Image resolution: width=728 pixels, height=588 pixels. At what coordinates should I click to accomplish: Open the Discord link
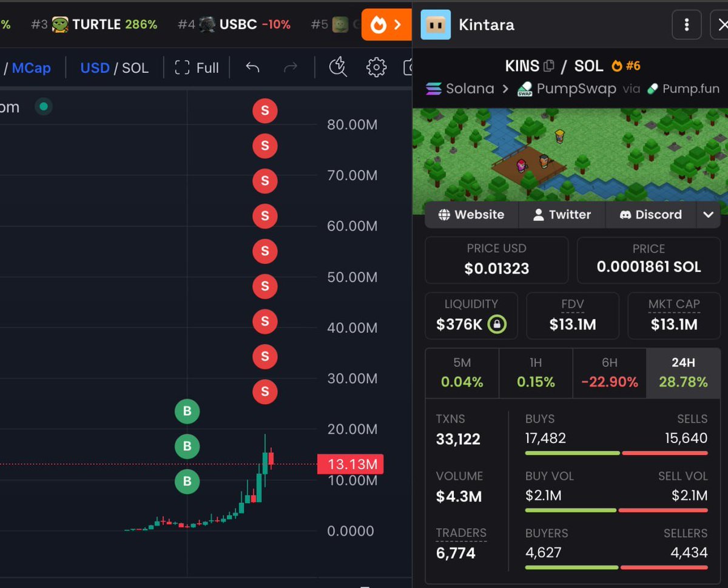click(x=651, y=215)
